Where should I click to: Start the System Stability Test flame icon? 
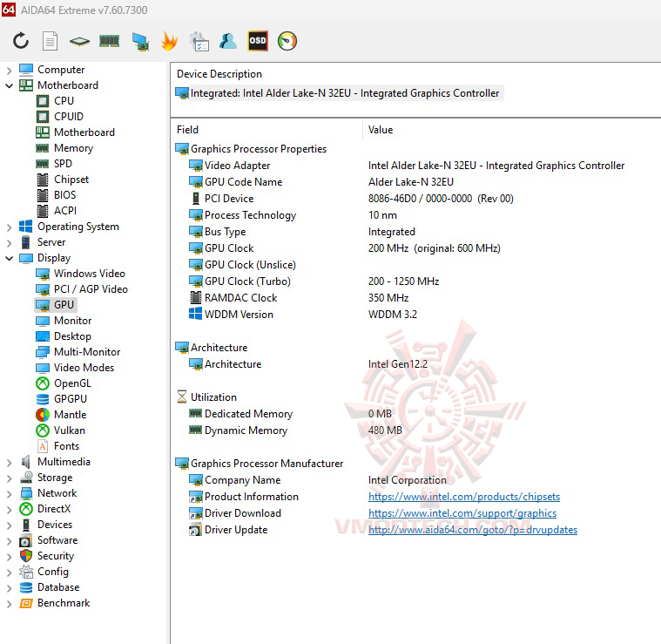point(169,41)
